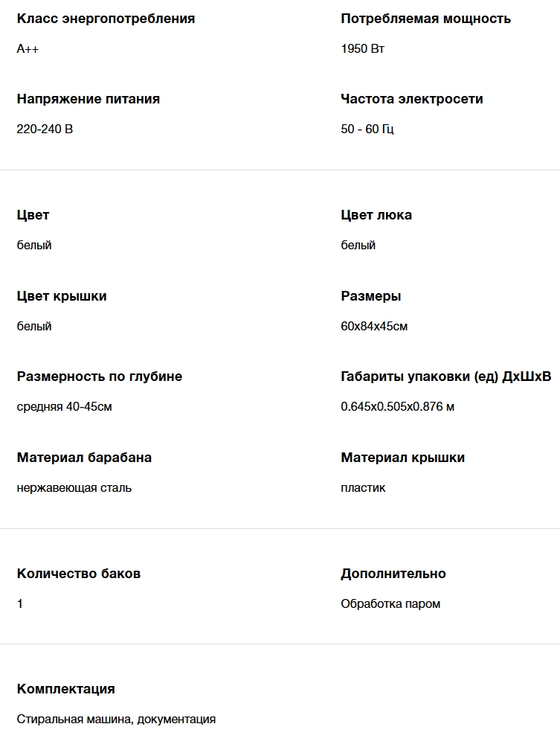Select the "средняя 40-45см" depth value

tap(64, 407)
